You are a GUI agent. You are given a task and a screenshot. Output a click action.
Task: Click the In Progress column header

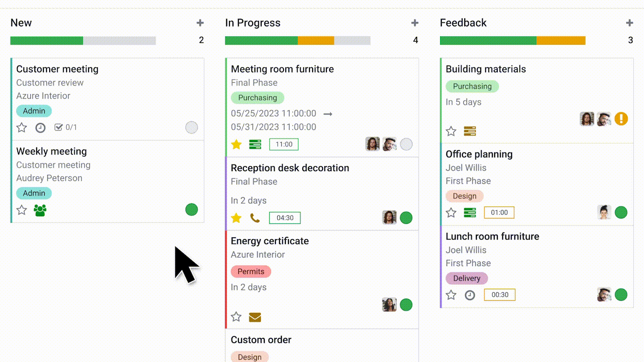coord(253,23)
